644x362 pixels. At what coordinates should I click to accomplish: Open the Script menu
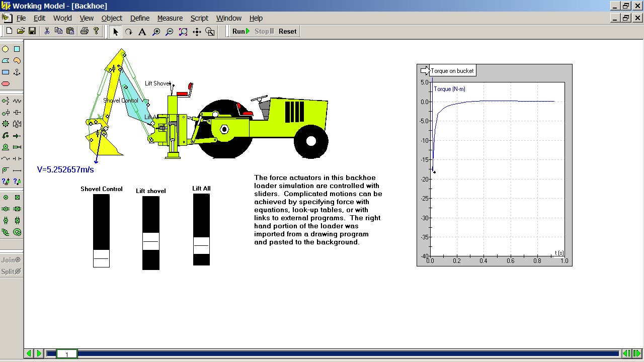pos(199,18)
